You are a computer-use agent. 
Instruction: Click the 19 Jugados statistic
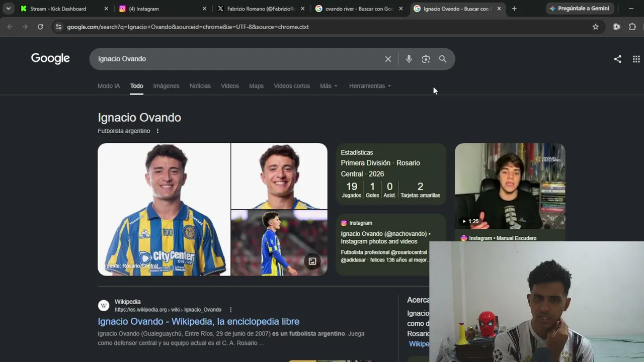(352, 190)
